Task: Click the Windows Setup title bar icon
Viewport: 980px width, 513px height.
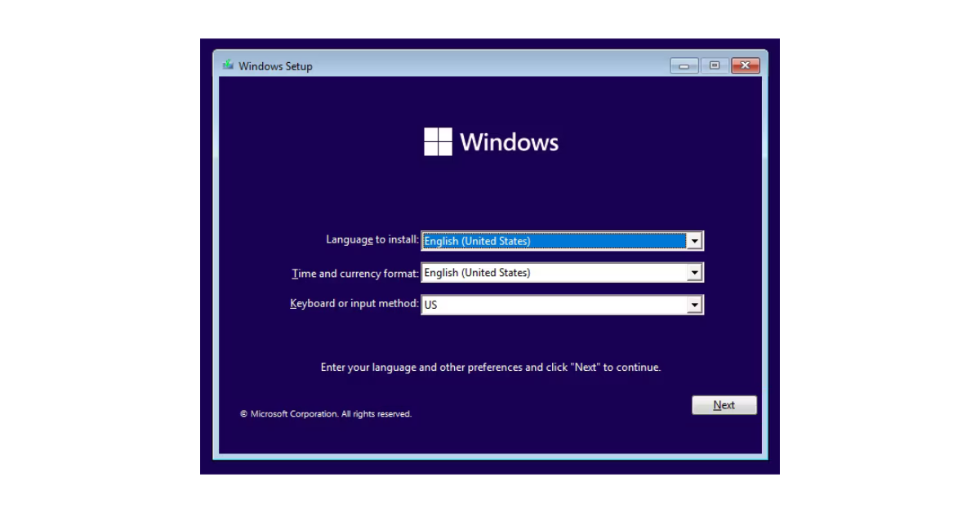Action: [228, 65]
